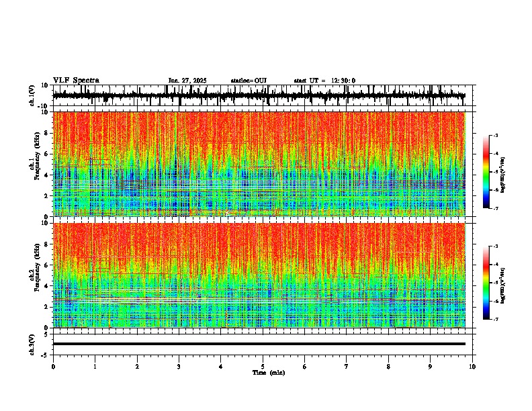
Task: Click the "station=OUI" header label
Action: (249, 81)
